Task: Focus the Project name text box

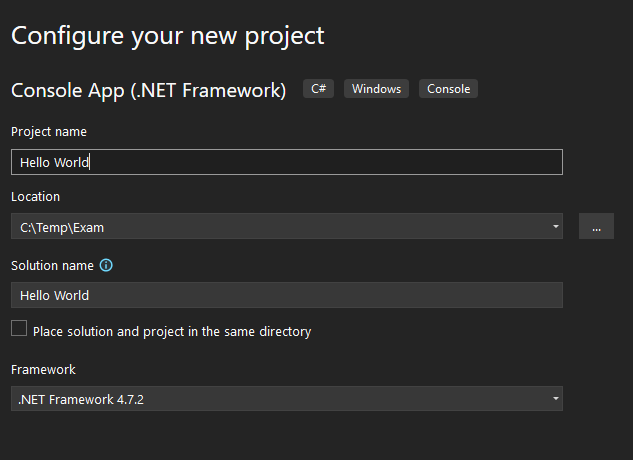Action: pos(300,162)
